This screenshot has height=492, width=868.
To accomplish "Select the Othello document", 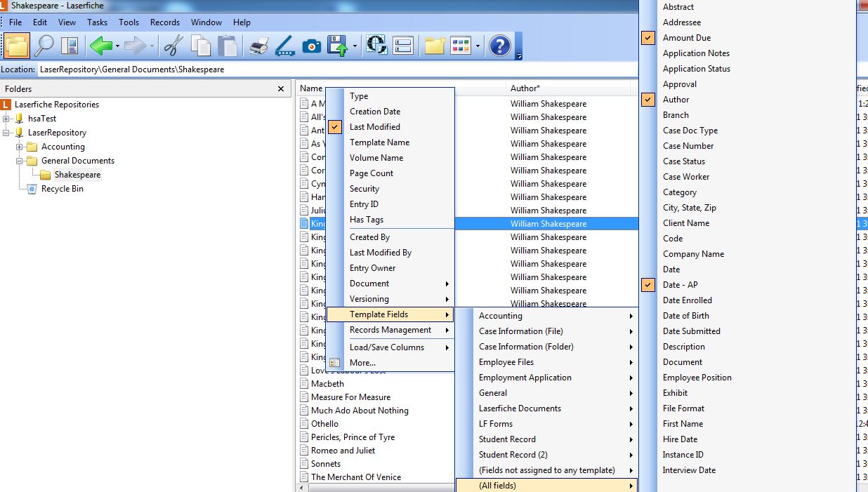I will pos(324,424).
